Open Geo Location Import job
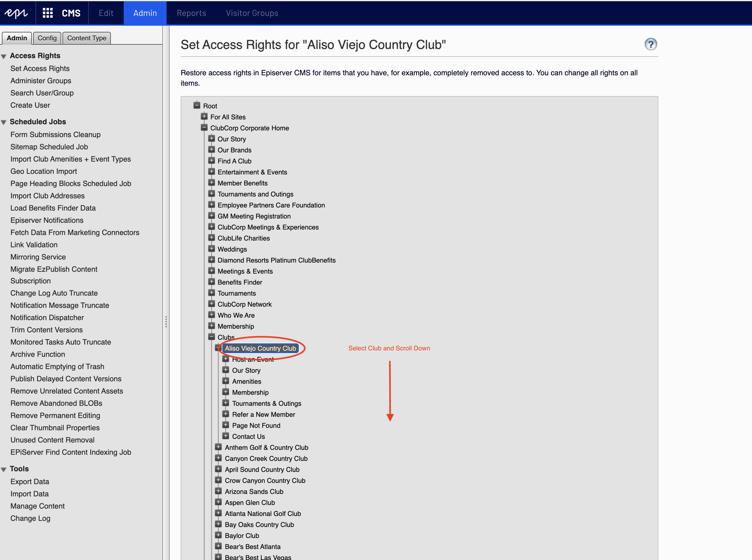 44,171
